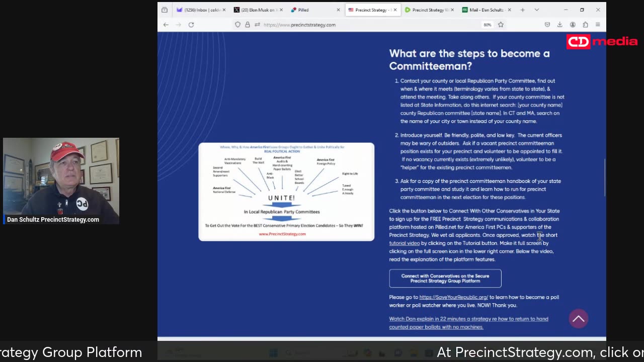Click the 'What are the steps' heading
This screenshot has width=644, height=362.
(469, 59)
